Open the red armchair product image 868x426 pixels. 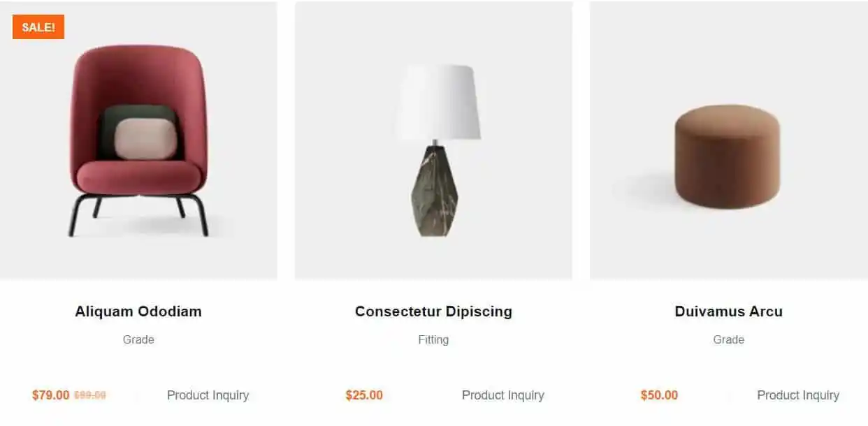click(138, 140)
